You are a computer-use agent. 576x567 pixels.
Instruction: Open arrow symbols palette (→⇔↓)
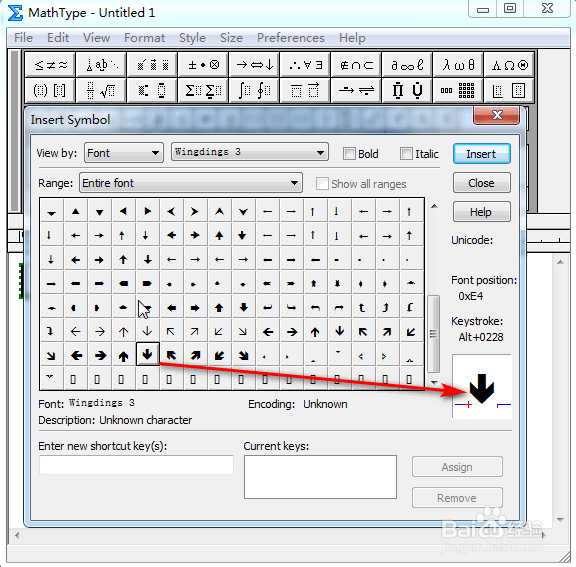point(254,65)
